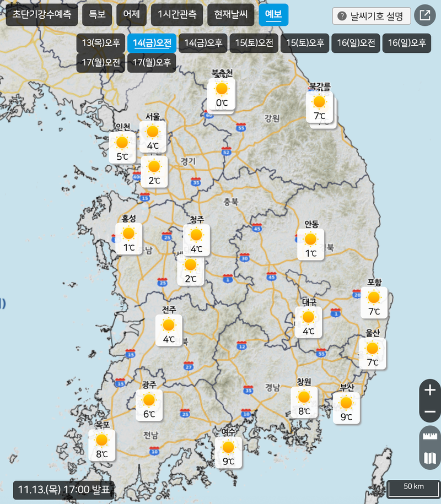Switch to 현재날씨 tab
Screen dimensions: 441x504
pyautogui.click(x=230, y=15)
